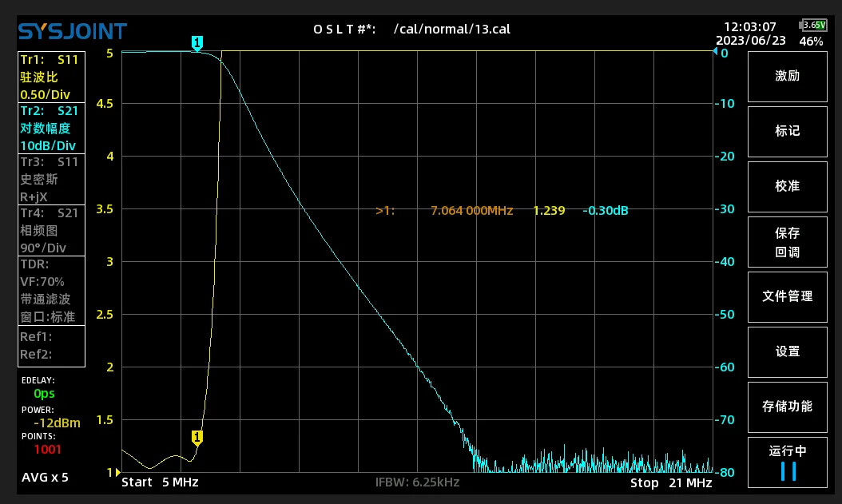The height and width of the screenshot is (504, 842).
Task: Click the O S L T #*: calibration status
Action: click(344, 29)
